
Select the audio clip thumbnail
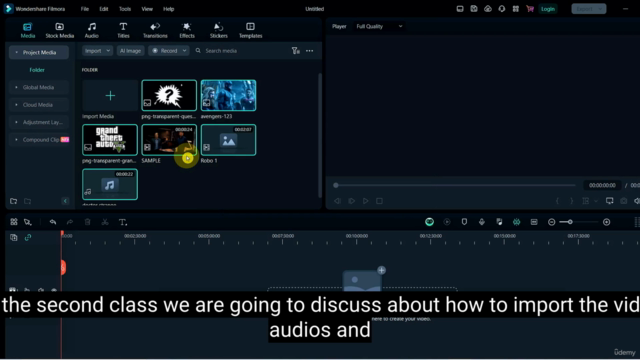(x=110, y=184)
